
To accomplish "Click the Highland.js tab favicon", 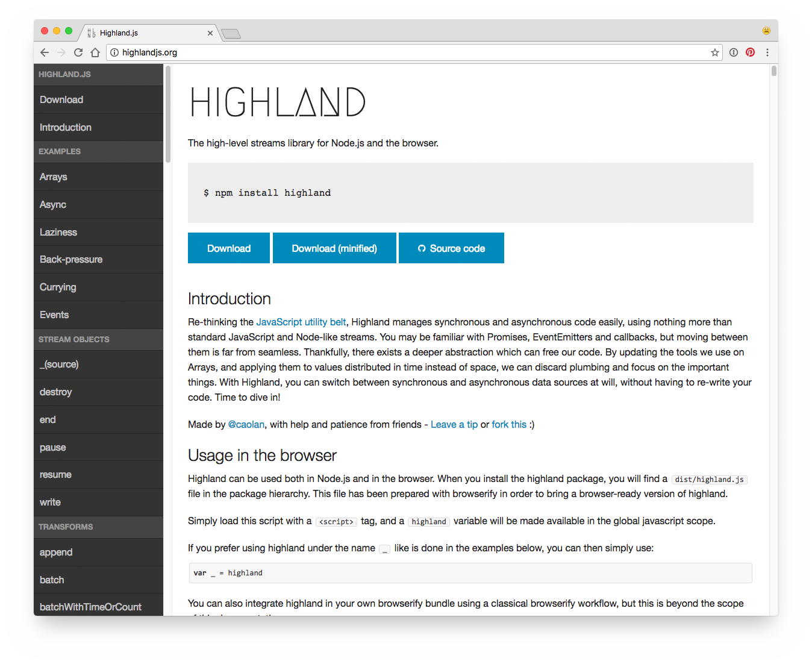I will (x=92, y=33).
